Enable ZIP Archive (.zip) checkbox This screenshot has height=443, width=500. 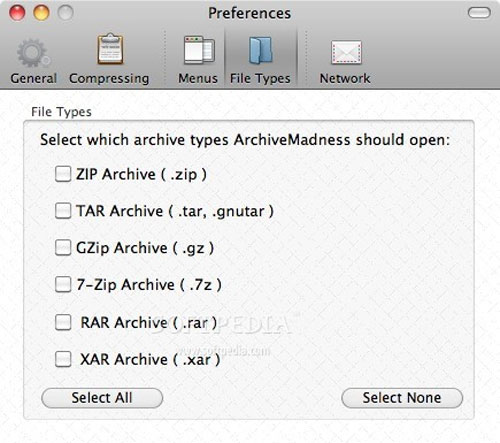pos(63,174)
